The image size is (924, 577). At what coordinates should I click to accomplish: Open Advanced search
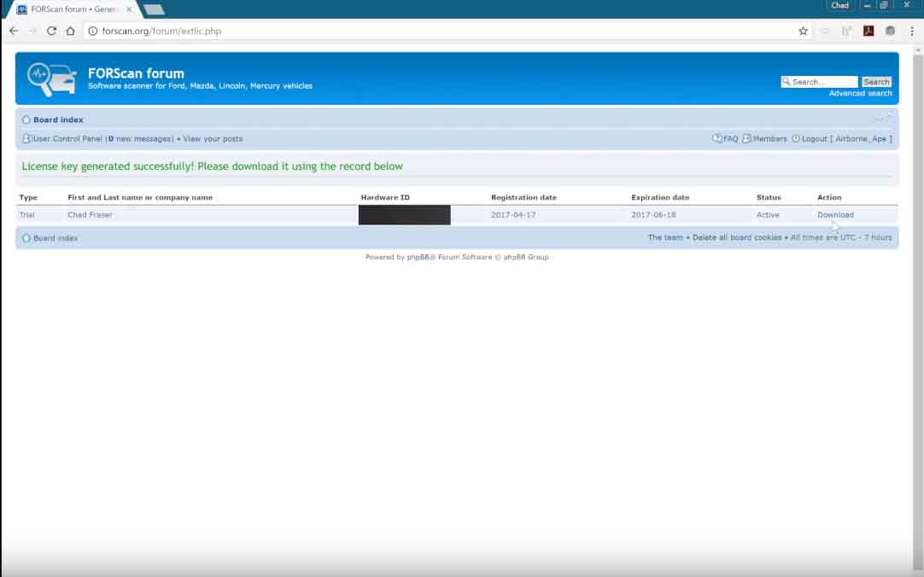point(860,93)
